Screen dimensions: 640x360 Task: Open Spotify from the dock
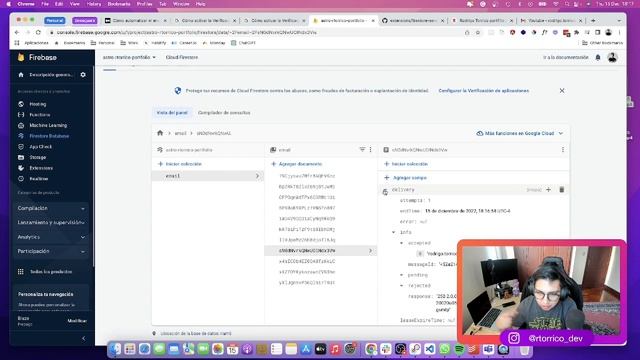pyautogui.click(x=459, y=349)
